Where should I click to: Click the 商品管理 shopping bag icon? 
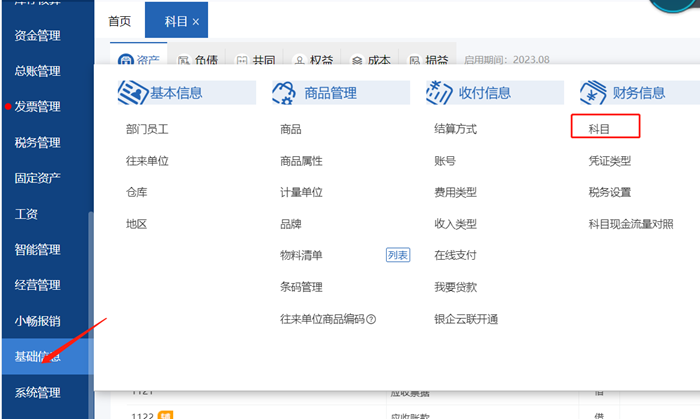point(284,93)
